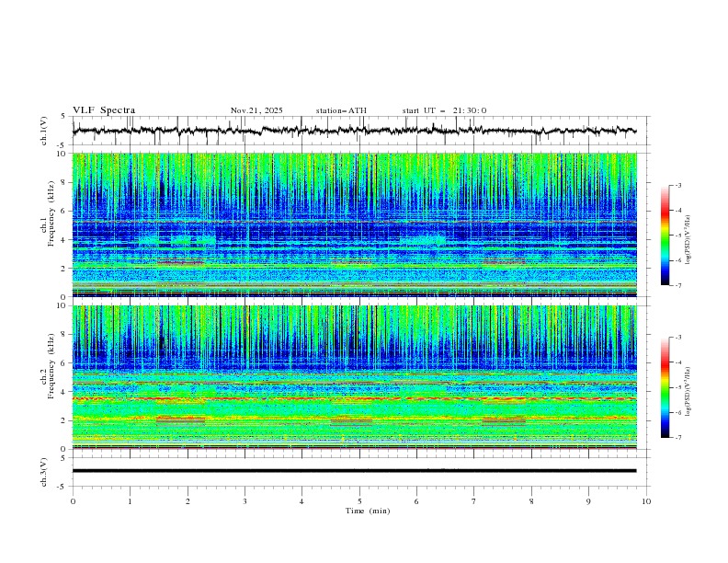This screenshot has width=728, height=563.
Task: Click the 'ch.1(V)' waveform axis label
Action: 44,131
